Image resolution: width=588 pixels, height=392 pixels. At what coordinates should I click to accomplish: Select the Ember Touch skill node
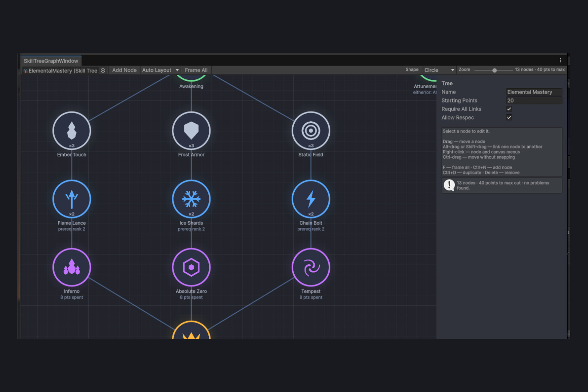[72, 131]
